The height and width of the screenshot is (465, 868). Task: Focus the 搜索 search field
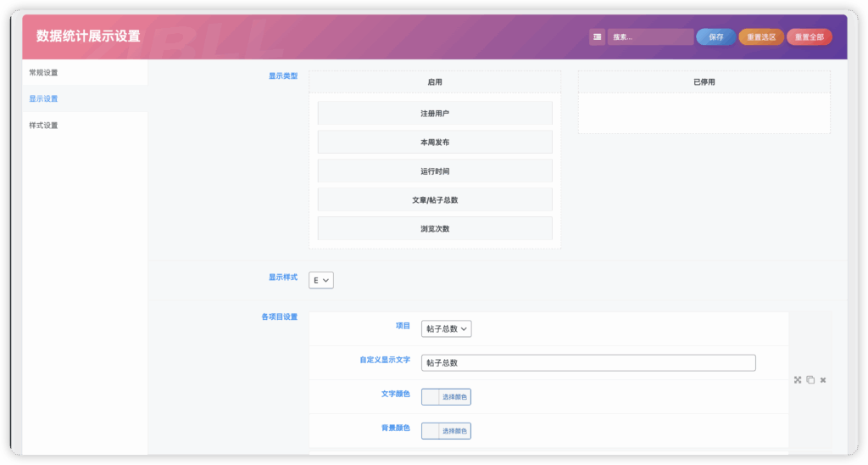650,37
